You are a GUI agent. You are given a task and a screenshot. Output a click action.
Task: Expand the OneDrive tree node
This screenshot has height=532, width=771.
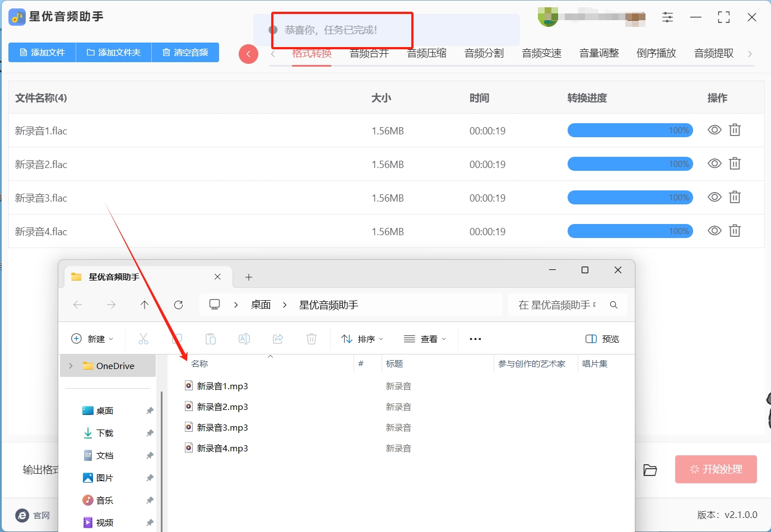71,366
